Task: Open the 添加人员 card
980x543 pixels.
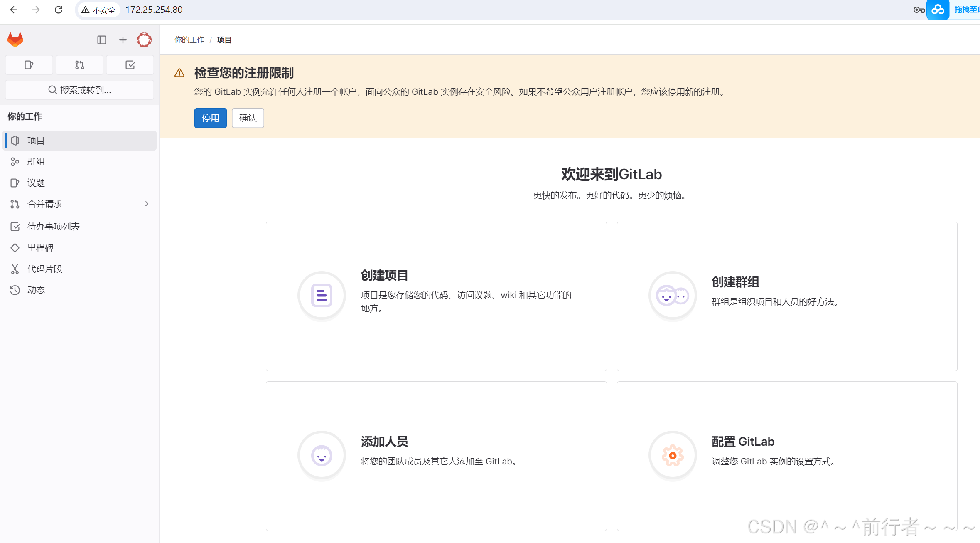Action: 436,456
